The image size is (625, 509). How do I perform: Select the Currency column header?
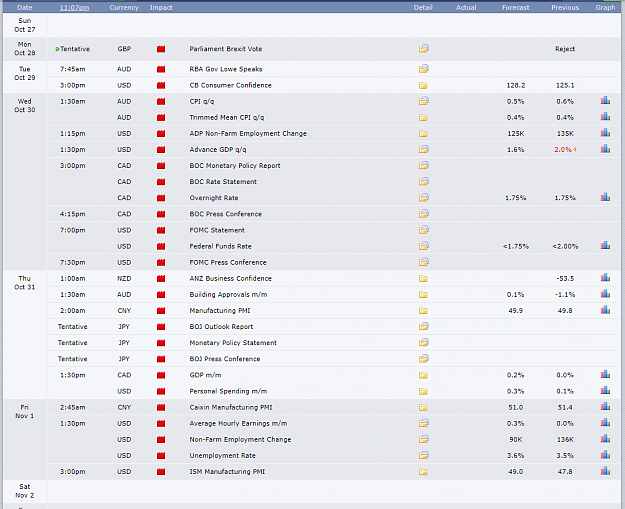(x=124, y=8)
